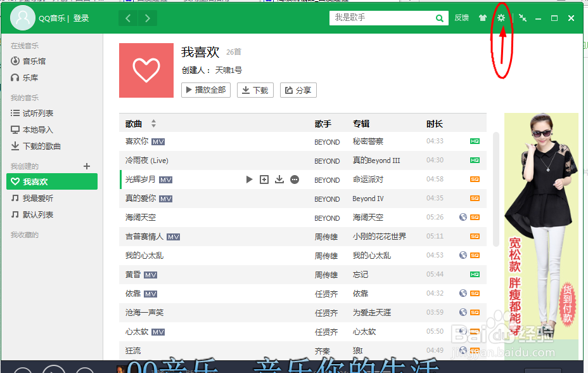The image size is (588, 373).
Task: Expand the 歌曲 column sort arrows
Action: point(154,122)
